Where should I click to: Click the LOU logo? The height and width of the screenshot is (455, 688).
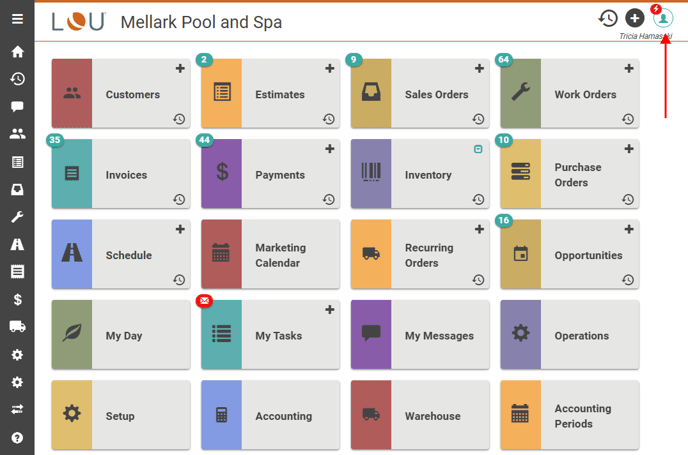(x=78, y=21)
